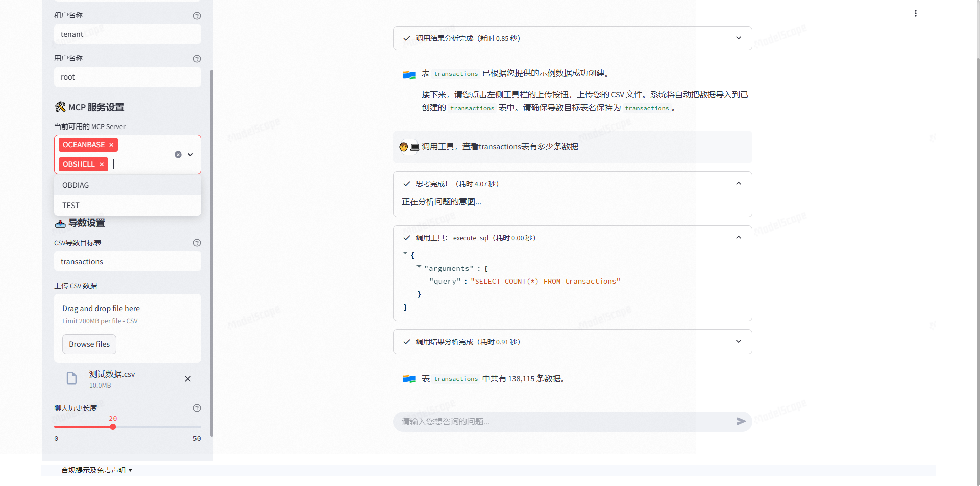Delete the uploaded 测试数据.csv file
This screenshot has height=486, width=980.
tap(187, 379)
